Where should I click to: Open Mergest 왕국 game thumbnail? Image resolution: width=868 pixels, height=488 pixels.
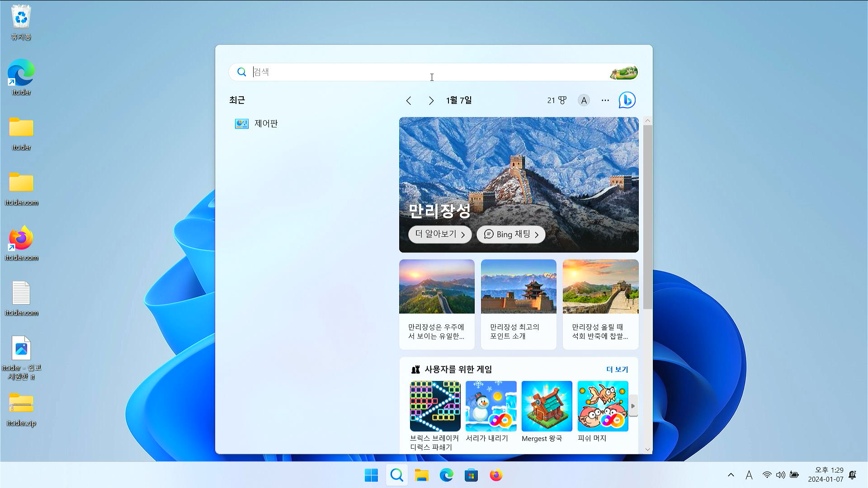(x=547, y=406)
